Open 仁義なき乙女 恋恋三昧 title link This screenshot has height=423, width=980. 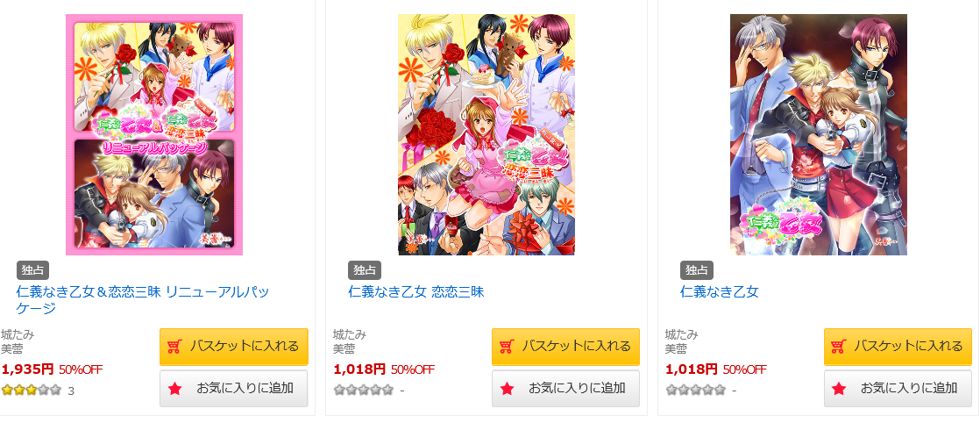(x=416, y=291)
